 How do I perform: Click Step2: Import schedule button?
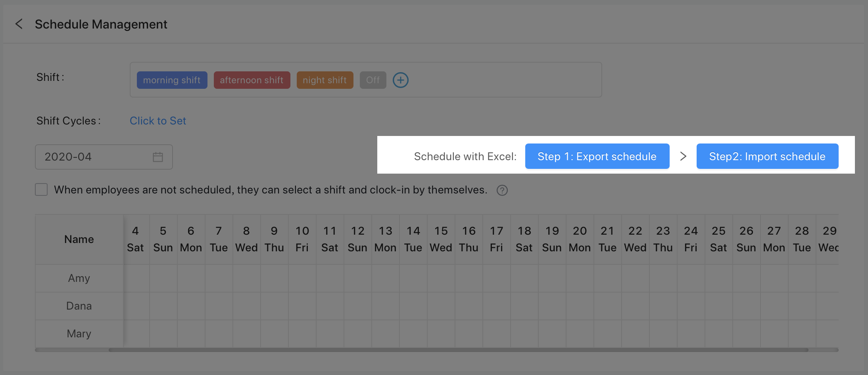click(x=767, y=157)
